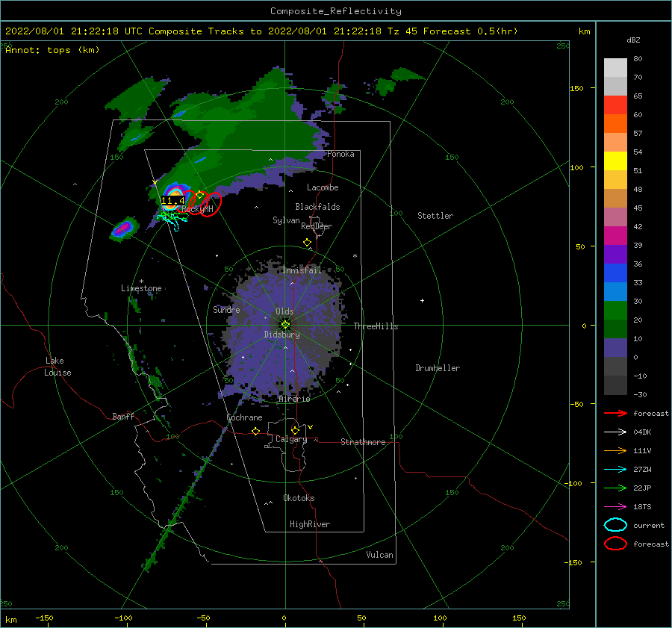Click the green 22JP arrow legend icon
This screenshot has height=628, width=672.
pyautogui.click(x=615, y=488)
